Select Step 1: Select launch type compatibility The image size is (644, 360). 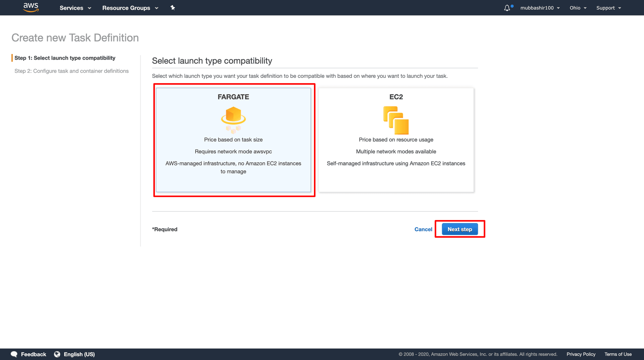[65, 58]
